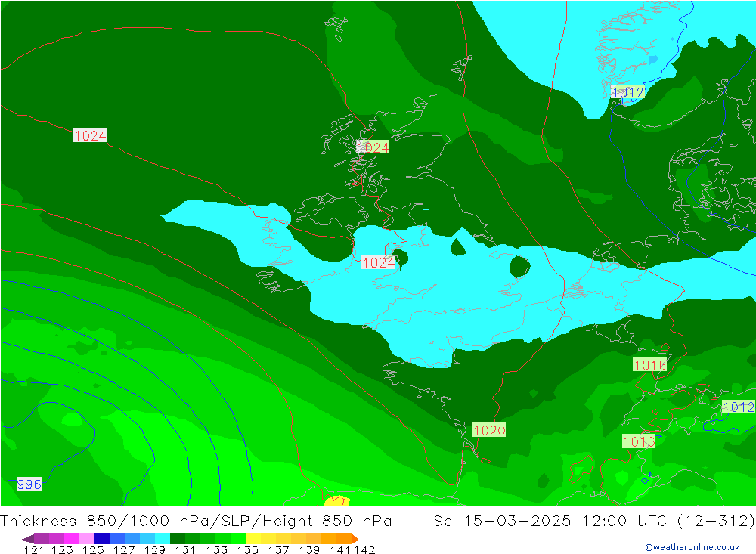Click the lower 1016 label near the Mediterranean coast

639,441
